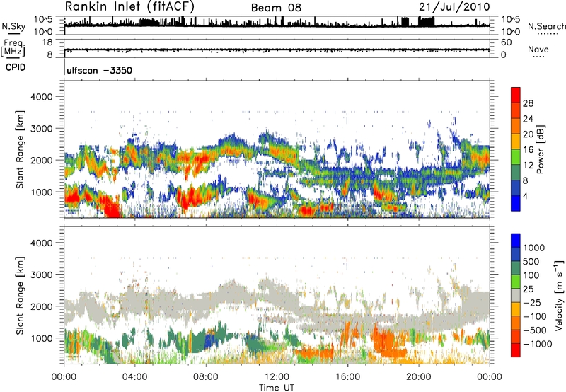Click the "Power [dB]" color bar title
Image resolution: width=566 pixels, height=392 pixels.
click(540, 149)
